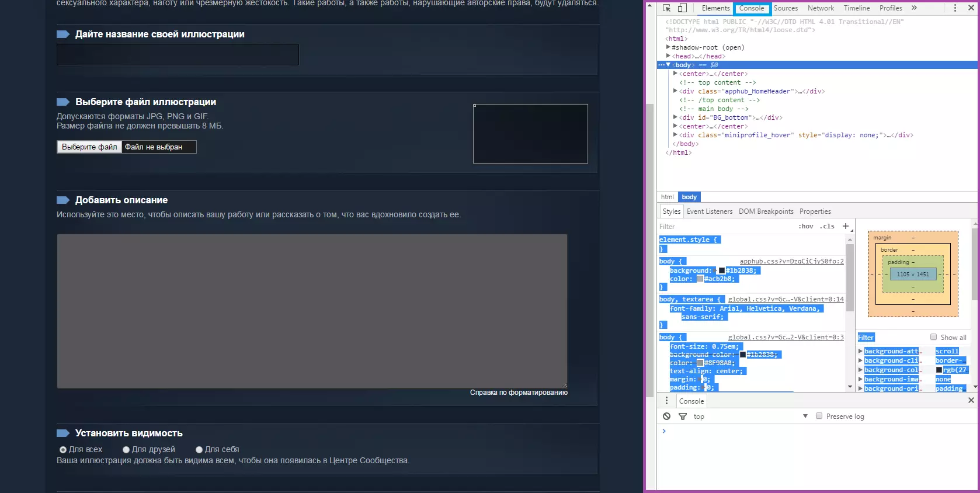Open the DevTools three-dot customize menu

coord(955,8)
